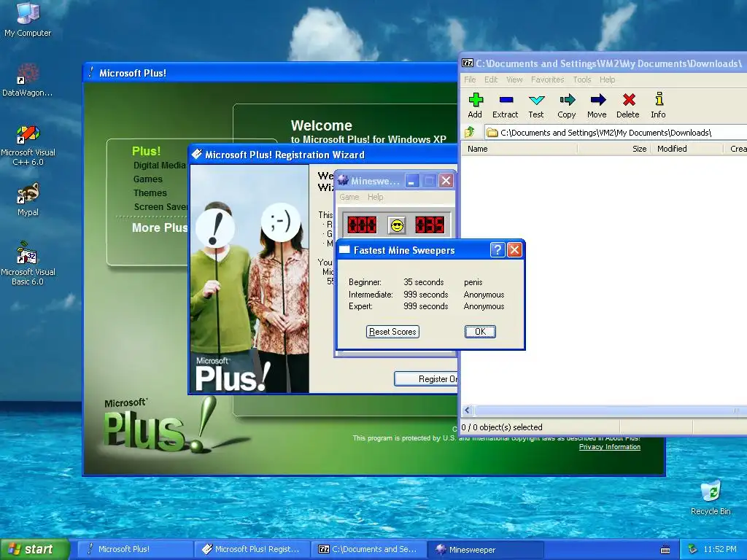Click the Minesweeper title bar mine icon
The width and height of the screenshot is (747, 560).
coord(343,181)
